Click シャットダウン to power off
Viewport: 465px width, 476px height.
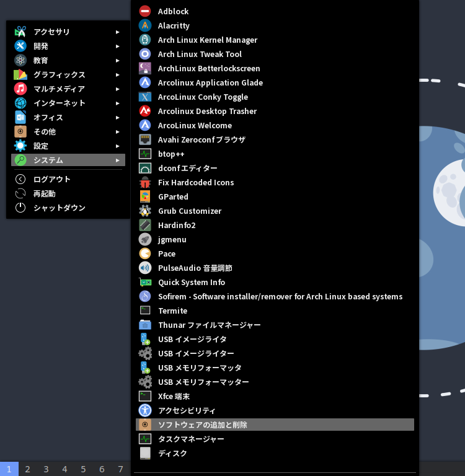pos(60,208)
